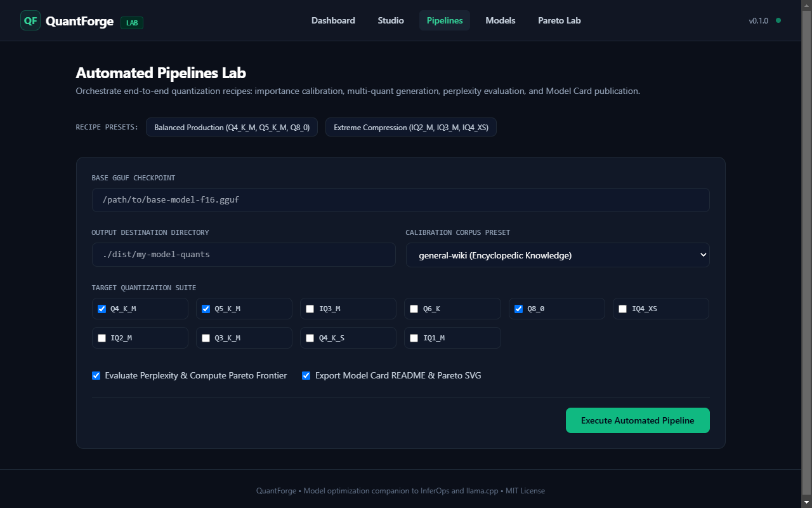
Task: Select the Pipelines tab
Action: pos(445,20)
